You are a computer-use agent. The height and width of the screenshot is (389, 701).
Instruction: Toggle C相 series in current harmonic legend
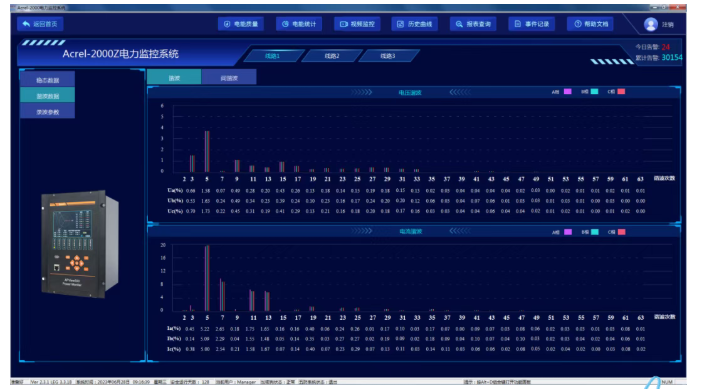621,232
